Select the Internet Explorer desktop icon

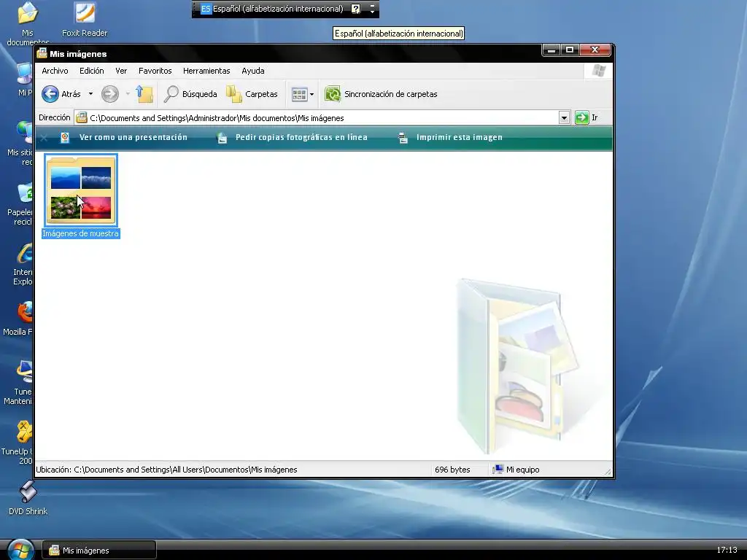pos(23,264)
